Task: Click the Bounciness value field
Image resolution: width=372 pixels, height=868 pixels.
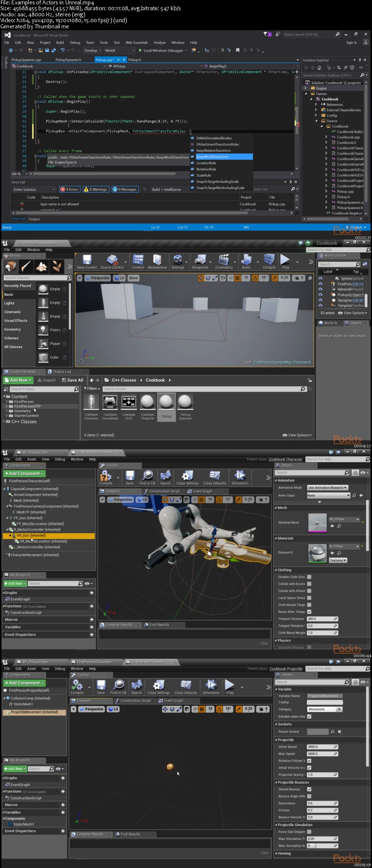Action: (x=323, y=803)
